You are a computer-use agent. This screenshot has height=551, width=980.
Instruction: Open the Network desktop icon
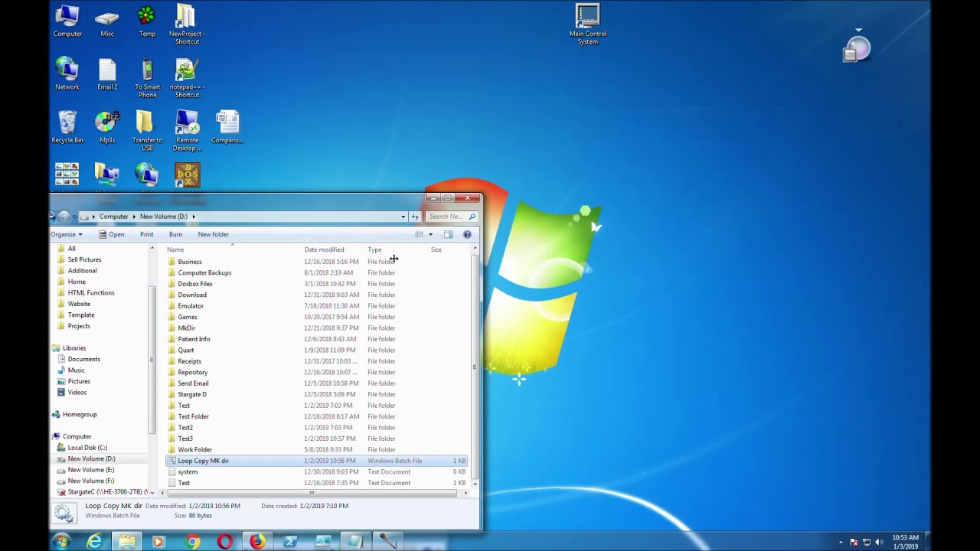pos(67,74)
